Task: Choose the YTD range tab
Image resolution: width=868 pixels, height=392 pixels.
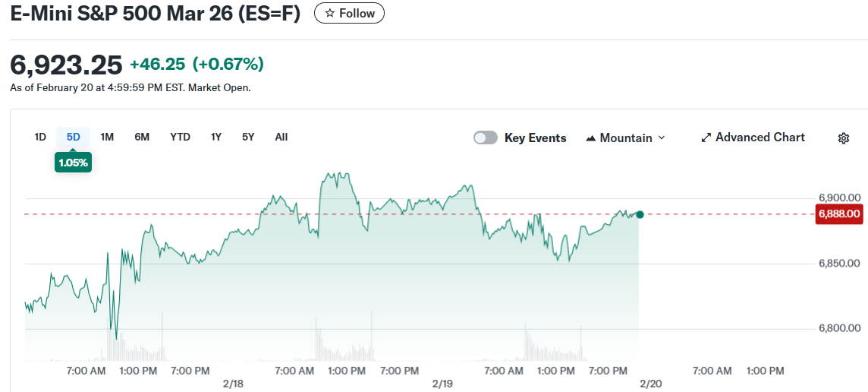Action: (x=180, y=137)
